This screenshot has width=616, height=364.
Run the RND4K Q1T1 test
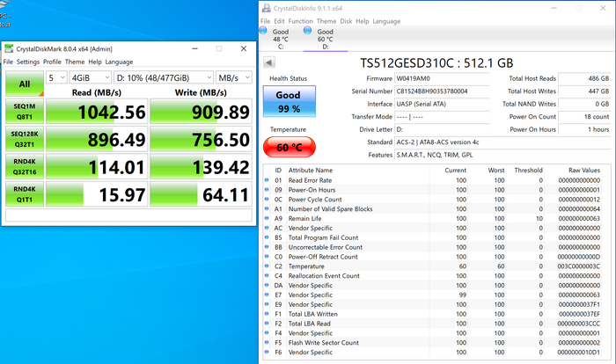point(25,194)
